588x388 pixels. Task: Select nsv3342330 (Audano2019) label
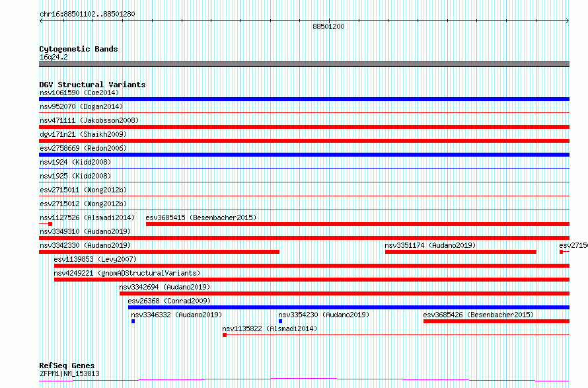tap(85, 245)
